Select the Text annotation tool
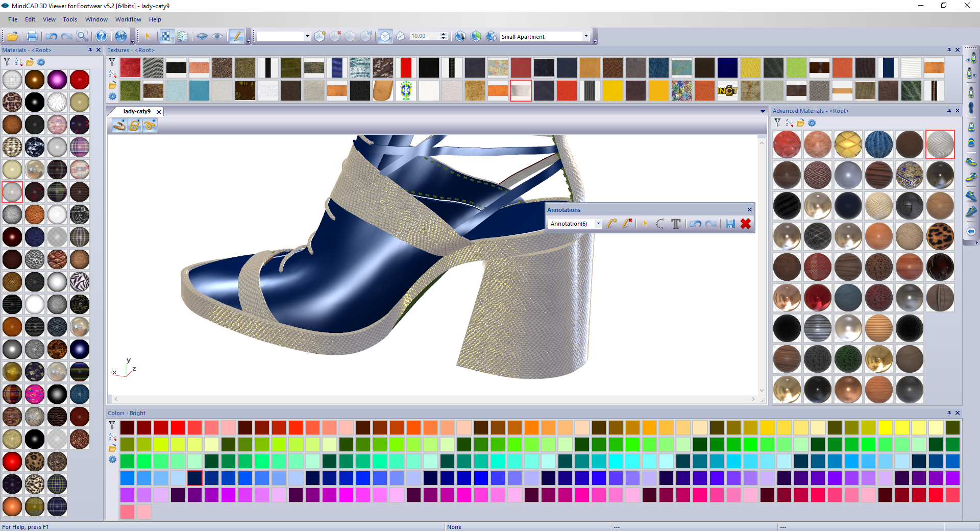The image size is (980, 531). coord(676,224)
